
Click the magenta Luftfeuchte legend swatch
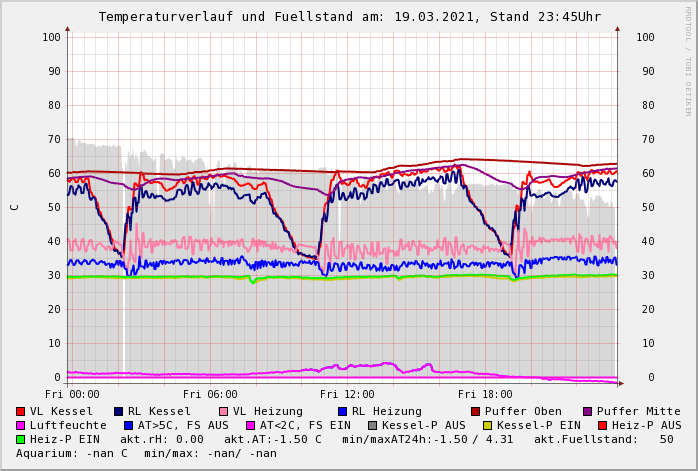click(x=21, y=426)
